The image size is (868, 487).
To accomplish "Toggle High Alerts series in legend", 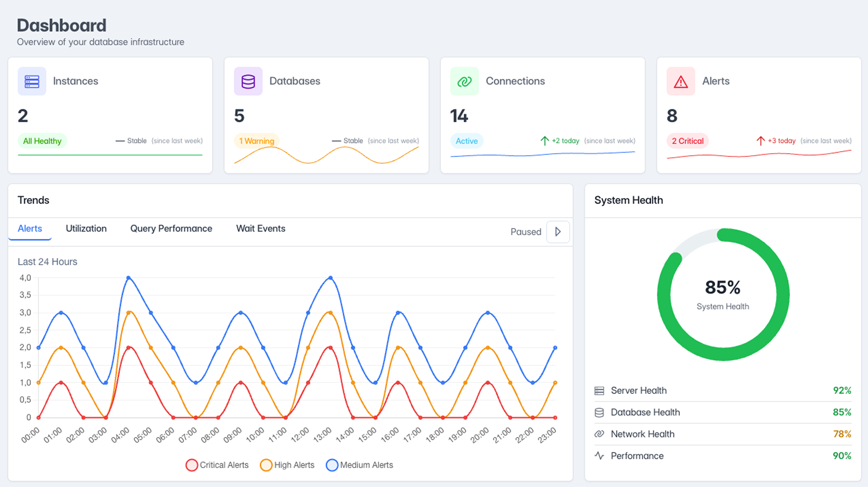I will click(287, 465).
